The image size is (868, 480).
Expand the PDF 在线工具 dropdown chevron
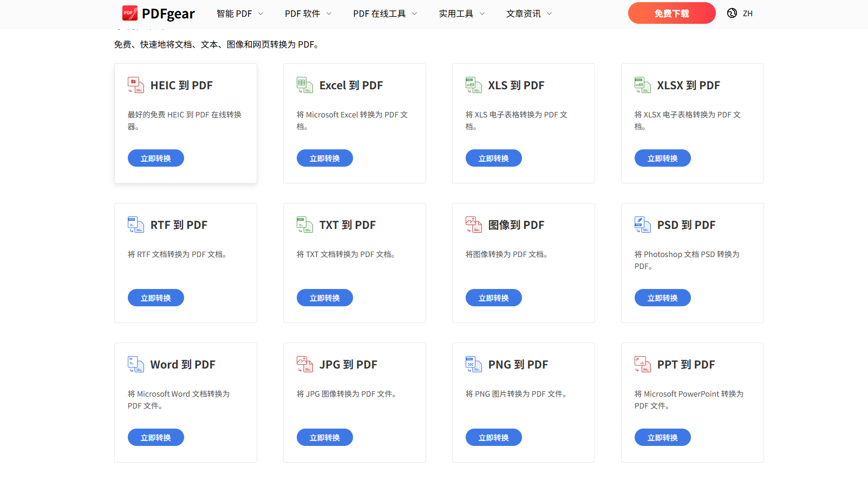(415, 14)
